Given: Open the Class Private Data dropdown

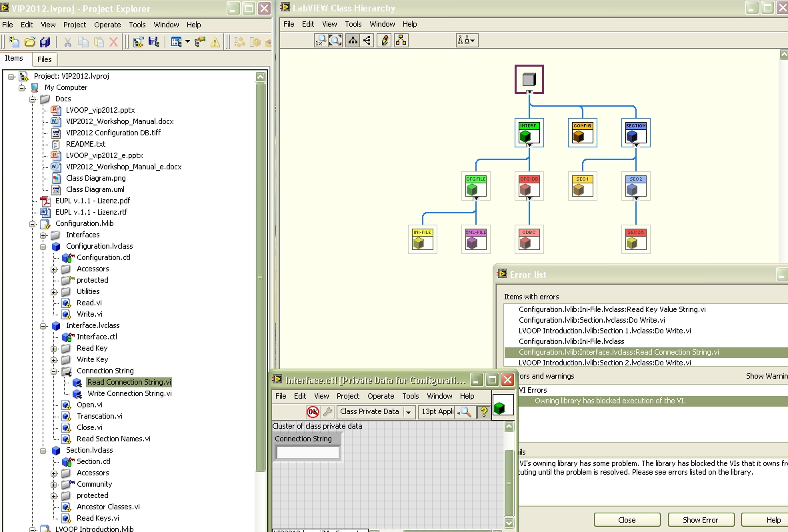Looking at the screenshot, I should 376,412.
